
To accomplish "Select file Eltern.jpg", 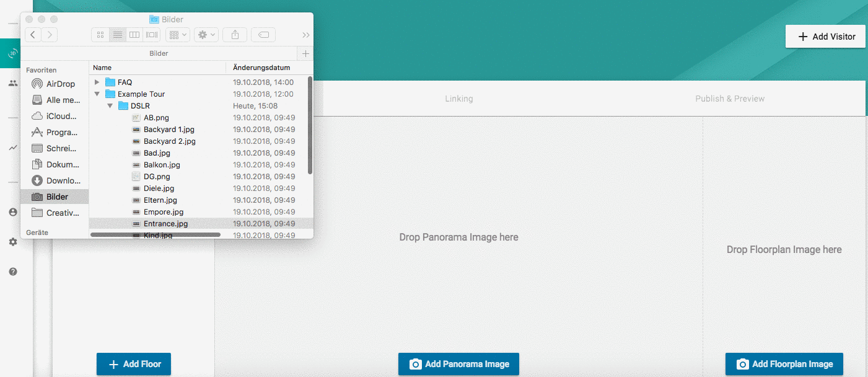I will (198, 200).
